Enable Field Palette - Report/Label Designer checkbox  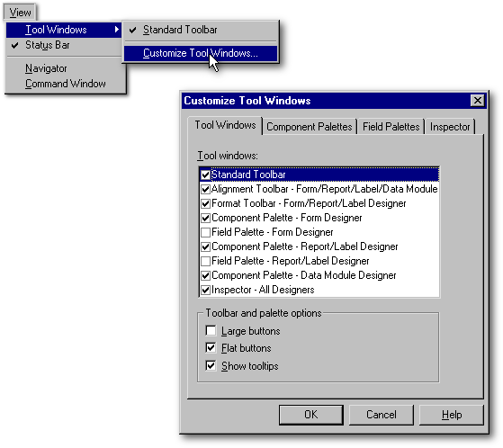(206, 261)
